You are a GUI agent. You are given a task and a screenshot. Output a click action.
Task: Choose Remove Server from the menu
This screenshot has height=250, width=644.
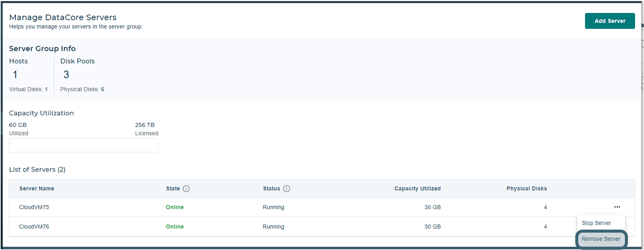[x=601, y=239]
